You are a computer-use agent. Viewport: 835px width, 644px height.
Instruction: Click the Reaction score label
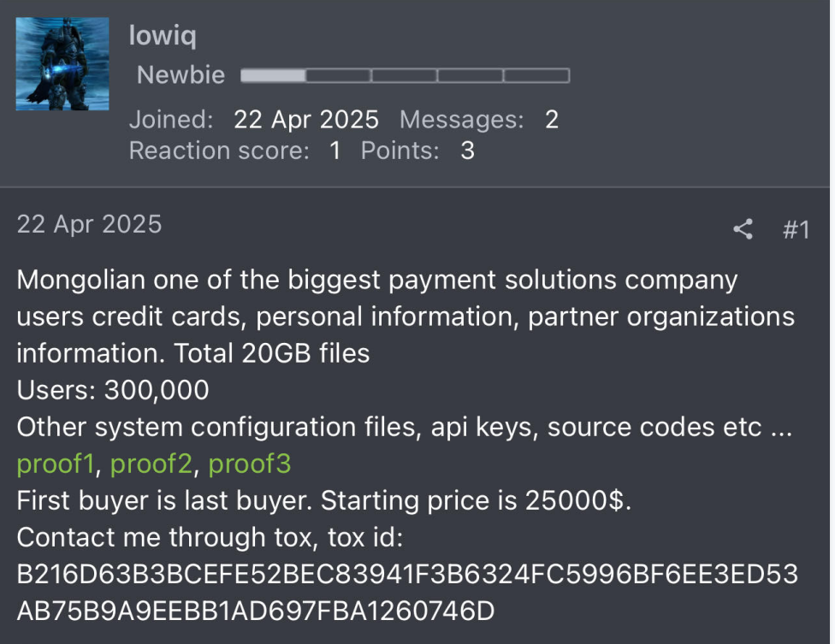219,151
